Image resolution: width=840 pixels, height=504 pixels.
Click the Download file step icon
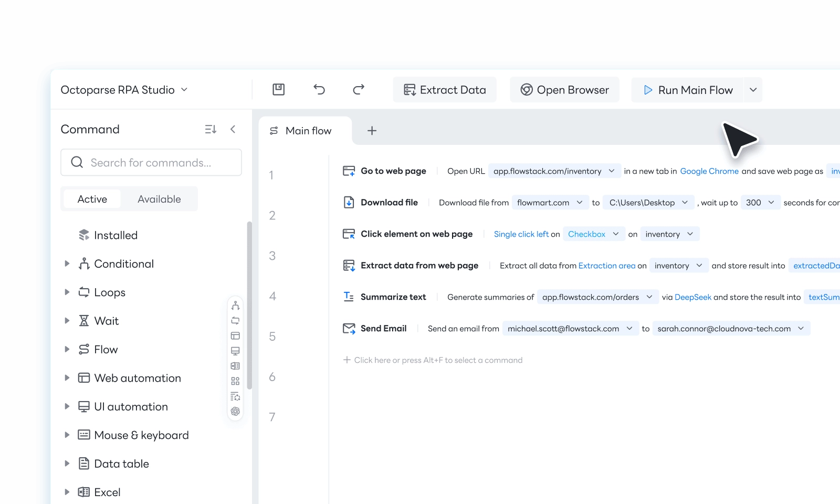pos(349,203)
